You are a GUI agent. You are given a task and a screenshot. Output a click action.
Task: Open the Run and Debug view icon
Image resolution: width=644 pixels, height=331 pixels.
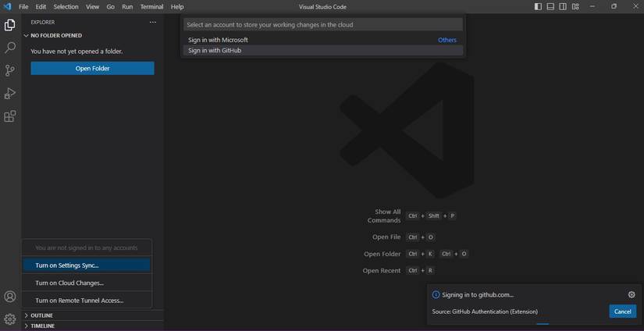(x=10, y=94)
